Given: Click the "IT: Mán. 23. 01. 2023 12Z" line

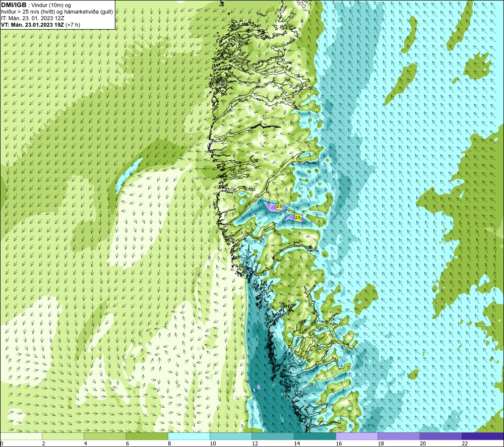Looking at the screenshot, I should coord(32,18).
